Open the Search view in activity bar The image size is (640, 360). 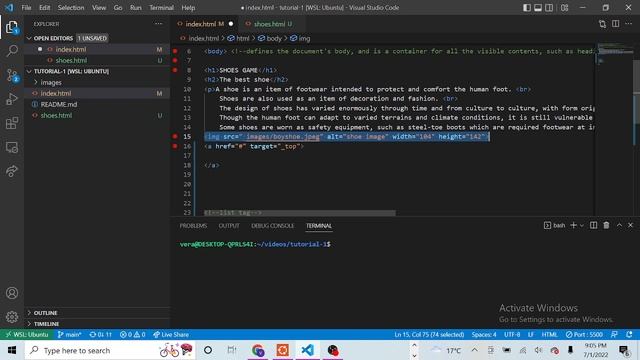[12, 51]
